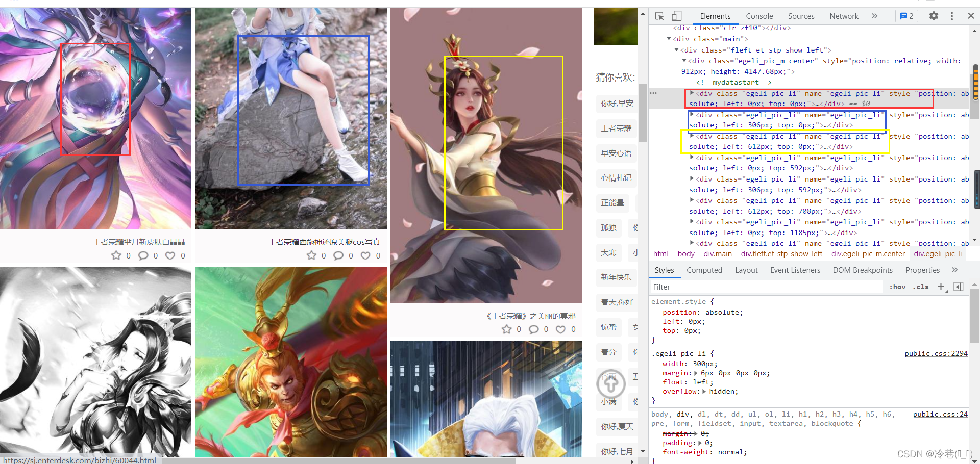Select the Styles subtab
This screenshot has height=464, width=980.
tap(664, 270)
